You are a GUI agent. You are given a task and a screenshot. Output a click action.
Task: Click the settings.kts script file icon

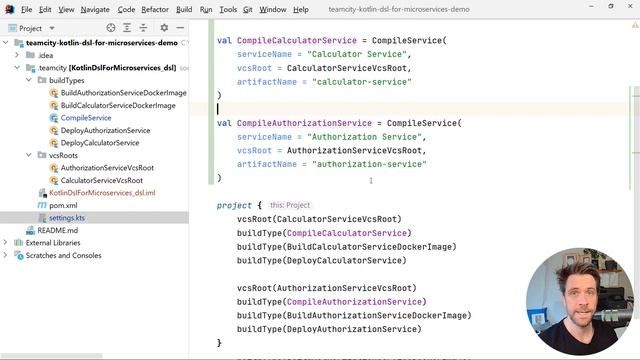click(42, 218)
